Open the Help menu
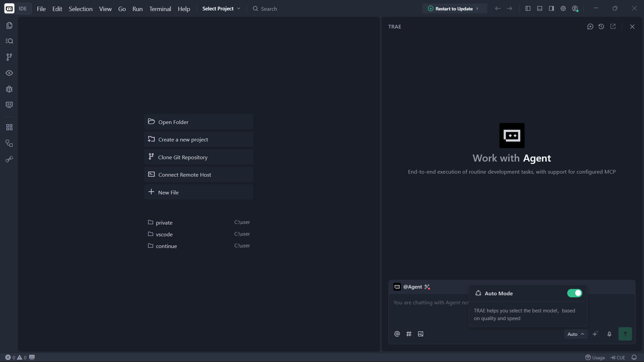Image resolution: width=644 pixels, height=362 pixels. tap(184, 9)
